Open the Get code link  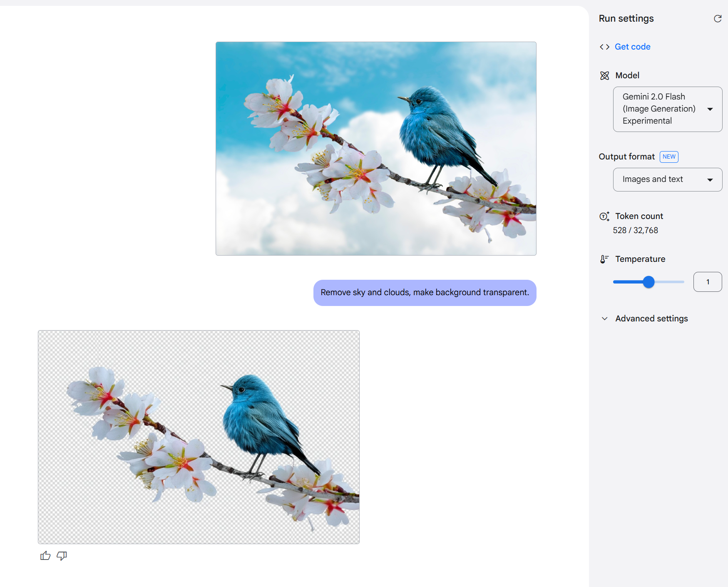coord(632,47)
